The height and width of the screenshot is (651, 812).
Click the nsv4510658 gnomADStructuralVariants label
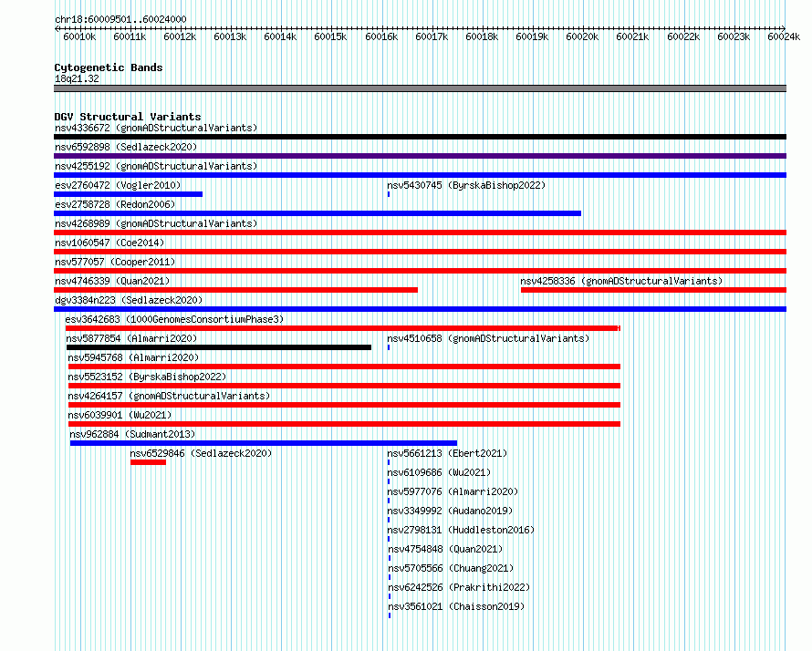point(488,338)
